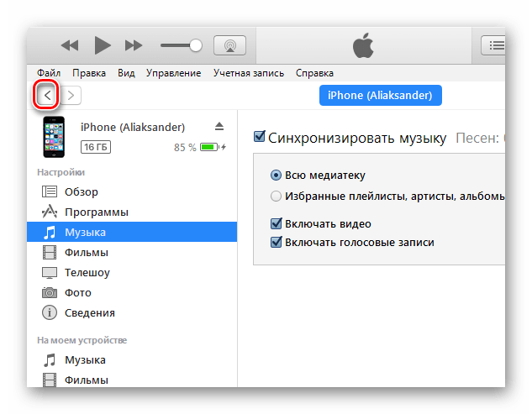532x414 pixels.
Task: Open Музыка under На моем устройстве
Action: (132, 360)
